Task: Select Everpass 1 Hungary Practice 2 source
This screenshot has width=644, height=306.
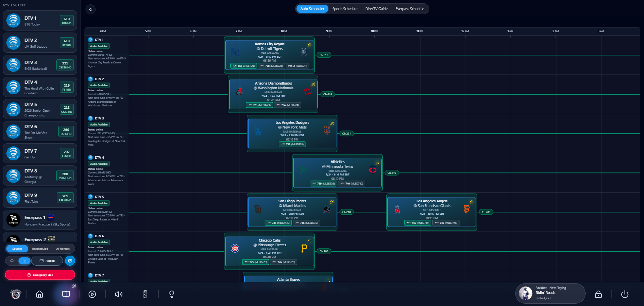Action: coord(40,220)
